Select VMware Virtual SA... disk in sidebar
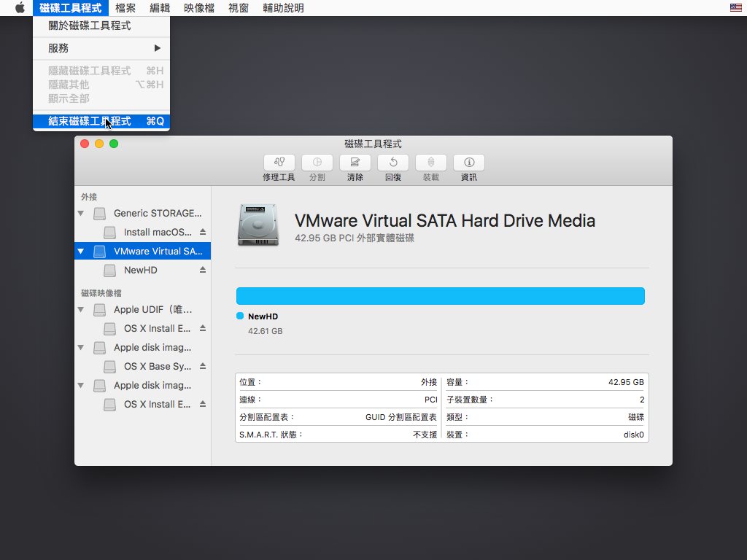The image size is (747, 560). point(142,252)
